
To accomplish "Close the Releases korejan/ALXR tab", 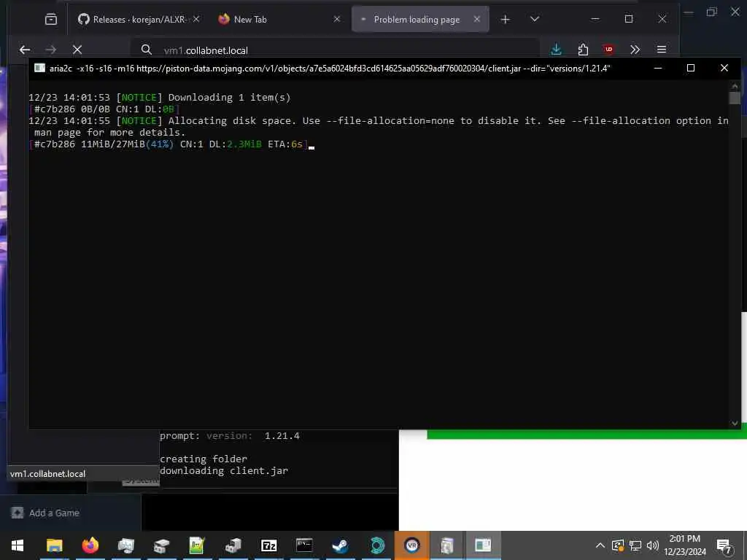I will coord(196,19).
